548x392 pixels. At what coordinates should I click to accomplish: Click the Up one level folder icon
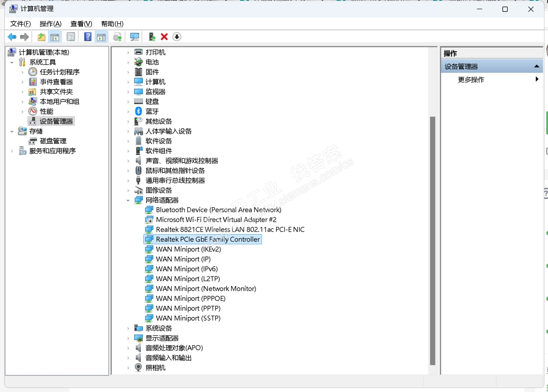[x=41, y=37]
